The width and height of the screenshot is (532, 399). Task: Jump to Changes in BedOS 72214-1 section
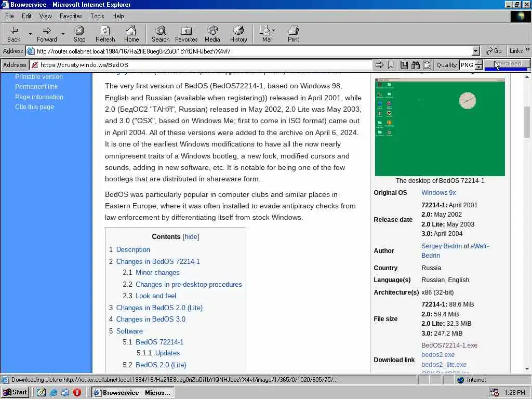point(158,262)
